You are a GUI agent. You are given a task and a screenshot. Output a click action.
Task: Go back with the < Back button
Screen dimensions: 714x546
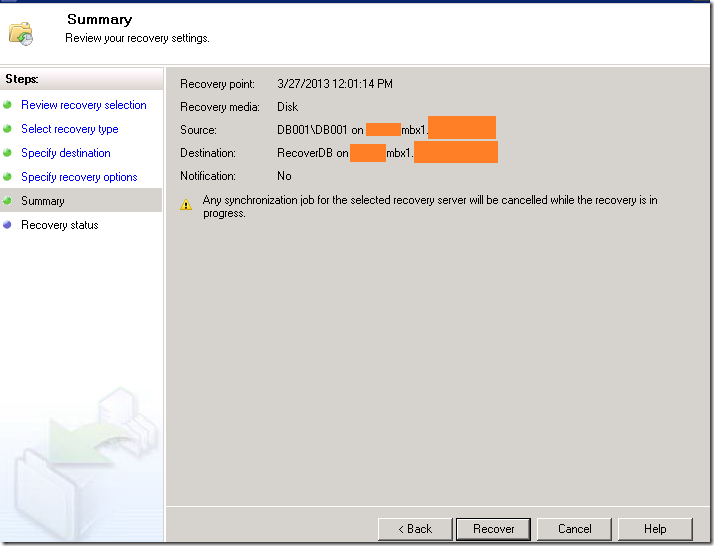coord(415,529)
